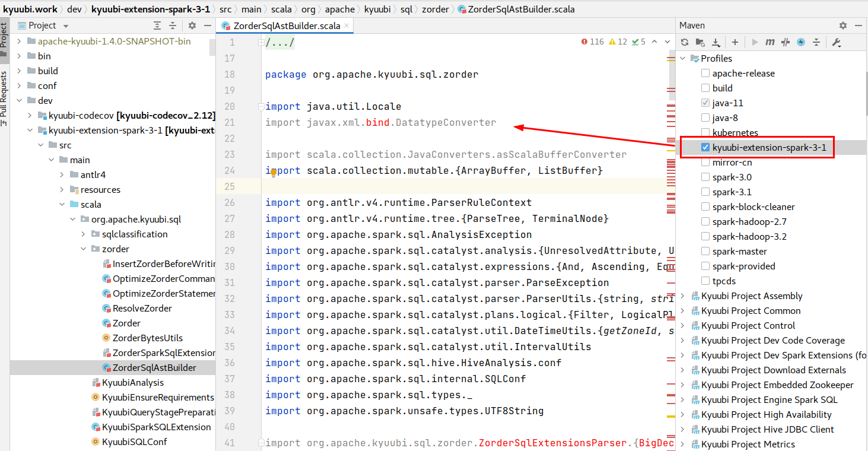Click the zorder breadcrumb segment
Viewport: 868px width, 451px height.
(436, 9)
